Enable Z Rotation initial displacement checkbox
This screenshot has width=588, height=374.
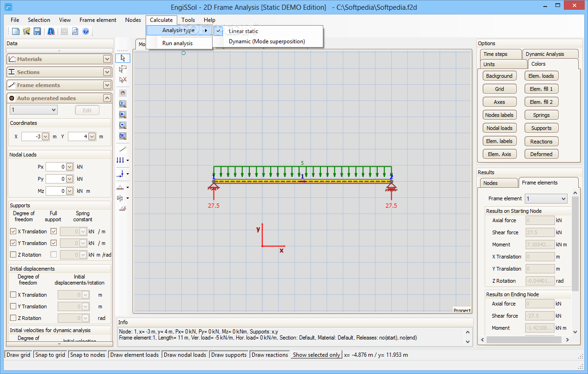point(13,318)
